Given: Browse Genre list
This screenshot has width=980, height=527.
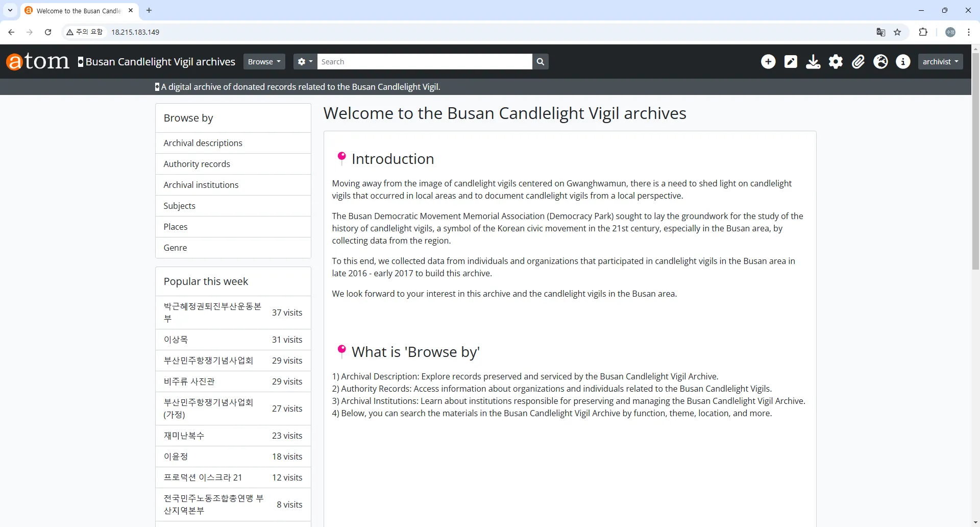Looking at the screenshot, I should 233,248.
